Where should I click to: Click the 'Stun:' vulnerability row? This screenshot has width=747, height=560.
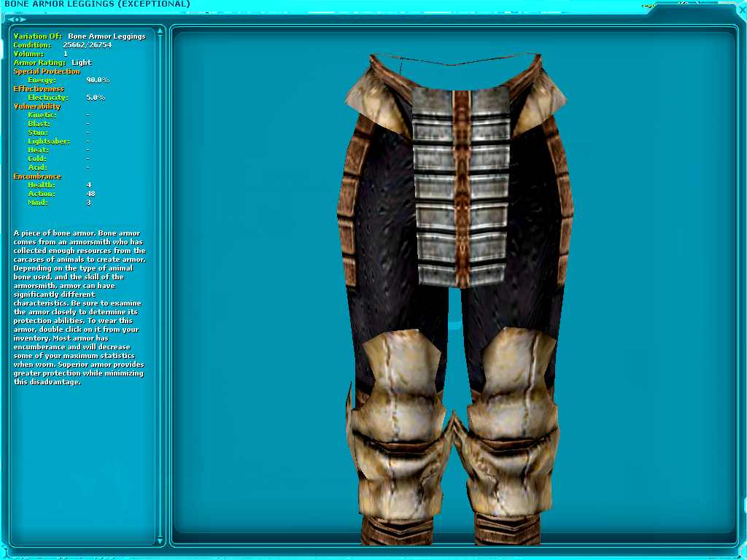click(58, 133)
